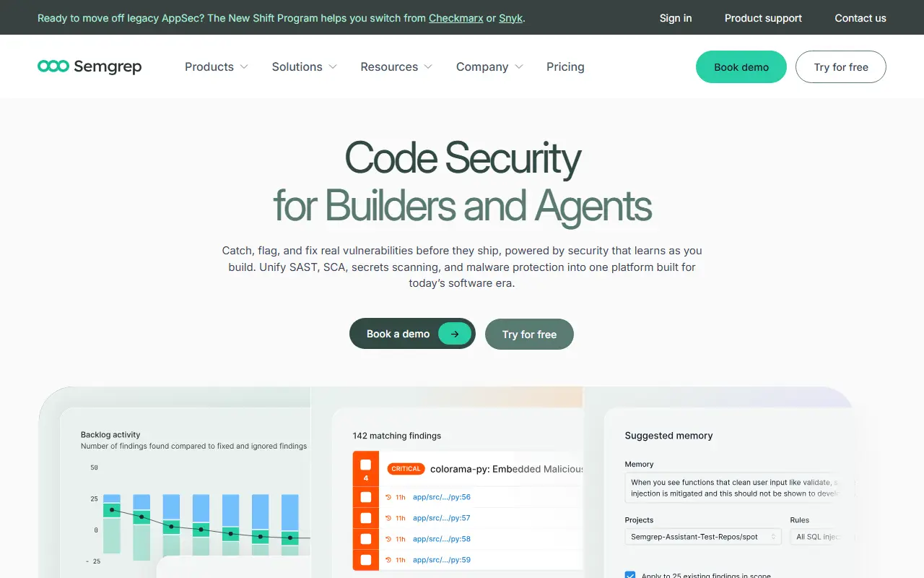Open the Pricing page
Image resolution: width=924 pixels, height=578 pixels.
(x=565, y=66)
